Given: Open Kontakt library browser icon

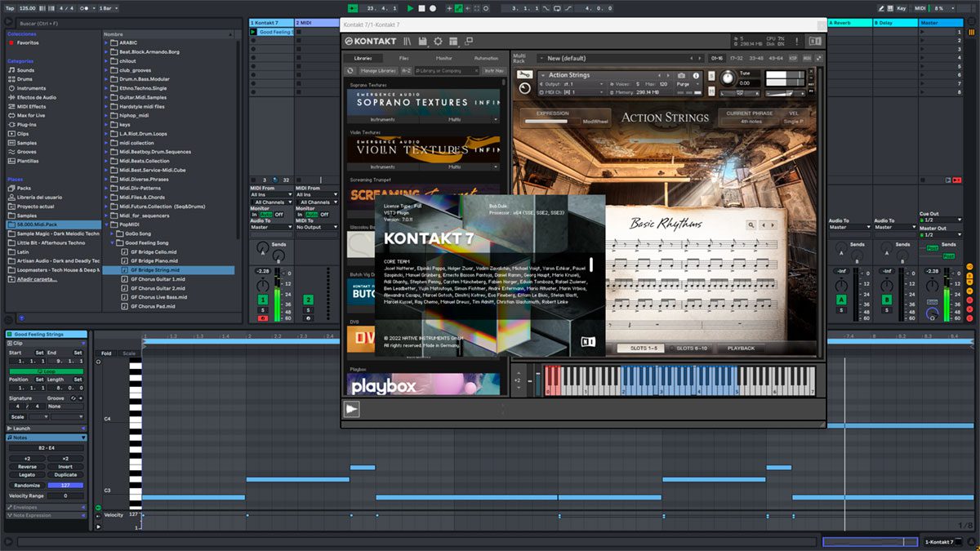Looking at the screenshot, I should 407,41.
